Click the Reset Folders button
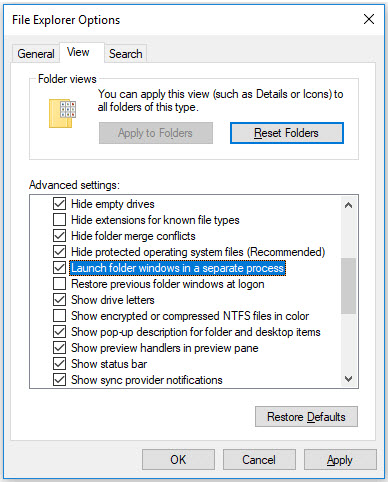Viewport: 388px width, 482px height. click(287, 133)
